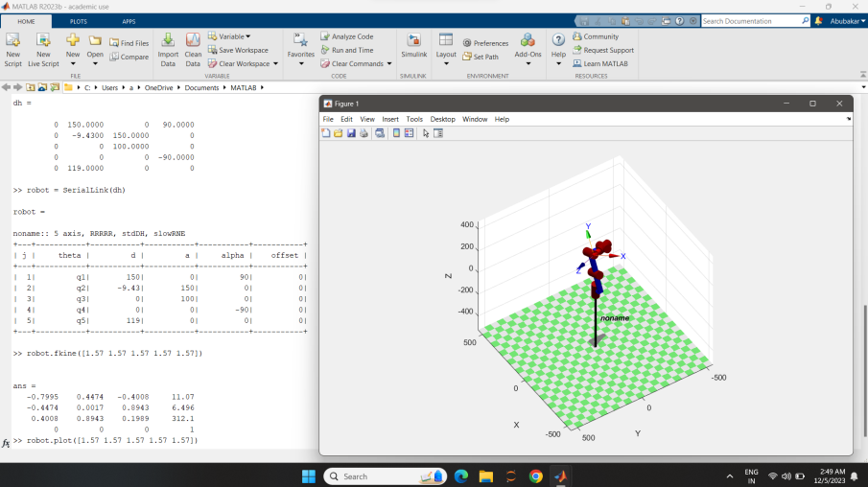Open Chrome from the Windows taskbar
868x487 pixels.
coord(536,475)
